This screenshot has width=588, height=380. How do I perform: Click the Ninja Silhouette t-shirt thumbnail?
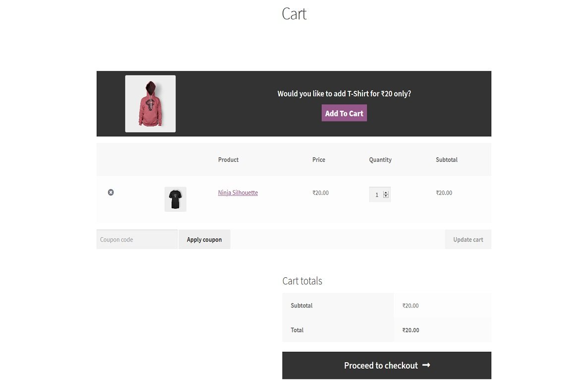[x=176, y=199]
